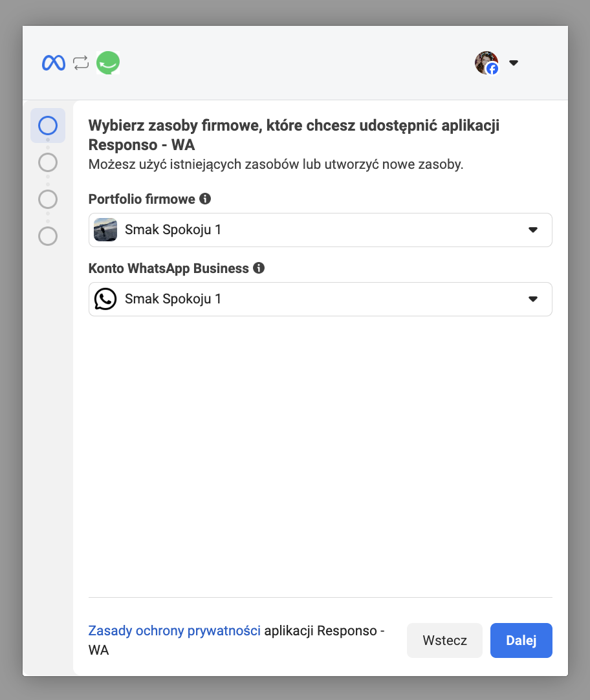Screen dimensions: 590x700
Task: Click the WhatsApp logo in account field
Action: click(105, 299)
